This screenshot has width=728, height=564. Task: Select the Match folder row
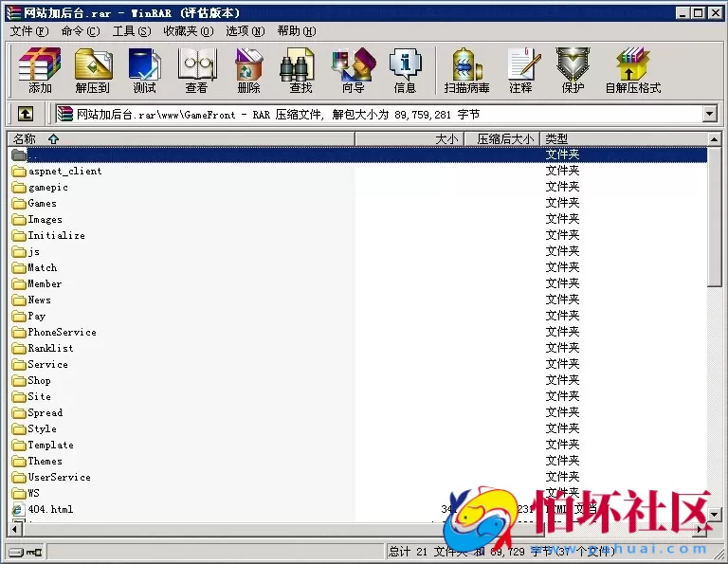click(357, 268)
